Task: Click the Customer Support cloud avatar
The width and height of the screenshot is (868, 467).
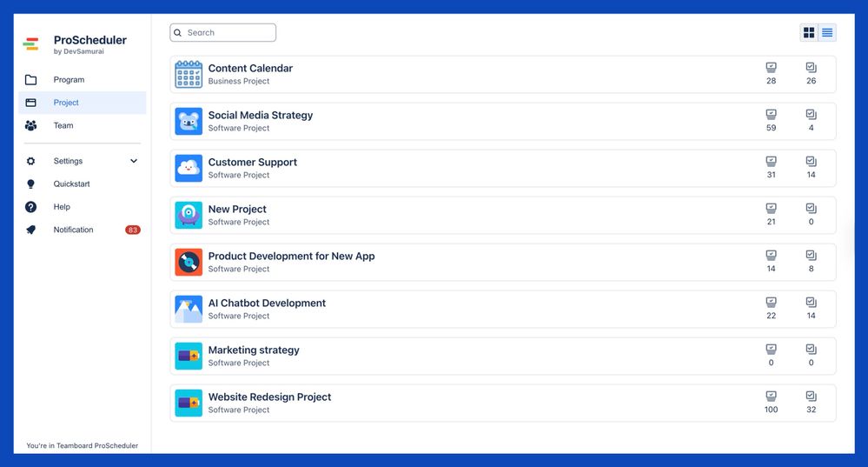Action: (189, 169)
